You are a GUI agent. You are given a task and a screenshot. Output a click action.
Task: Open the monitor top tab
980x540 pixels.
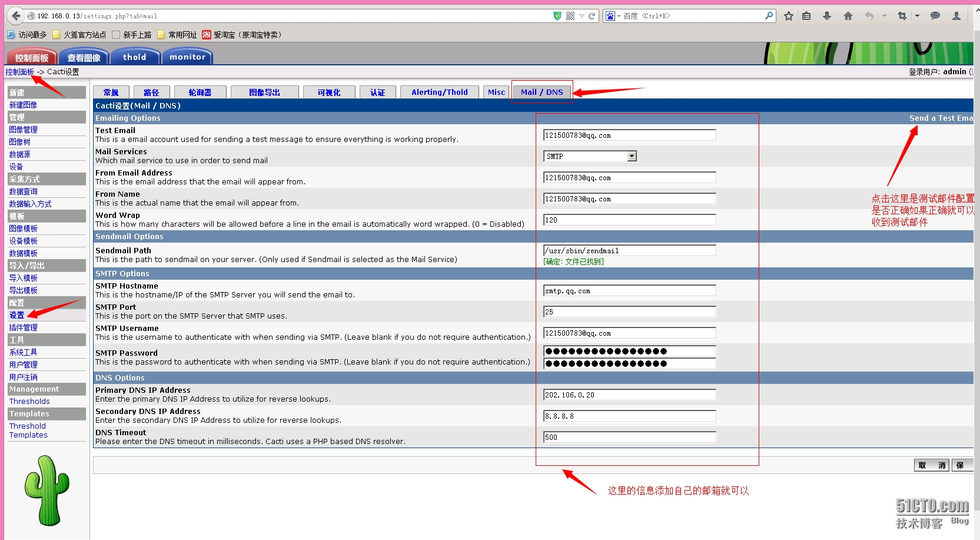coord(187,57)
